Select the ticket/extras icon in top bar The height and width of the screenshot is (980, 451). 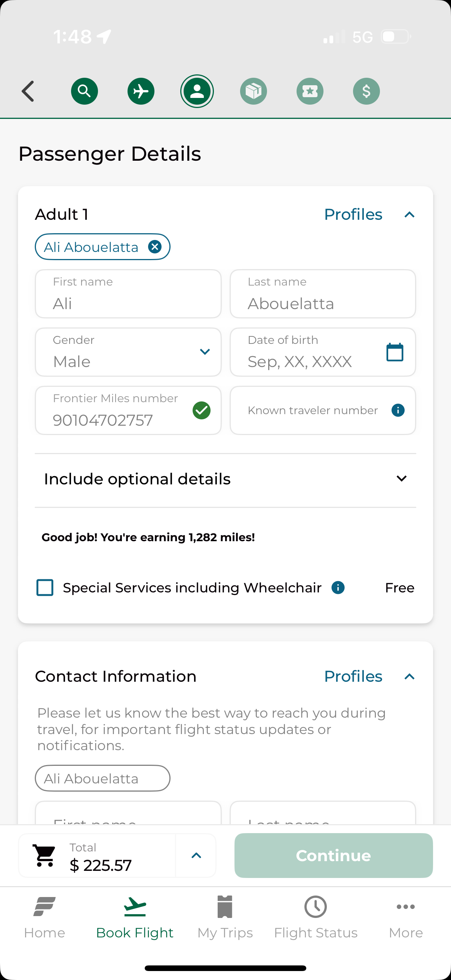310,91
